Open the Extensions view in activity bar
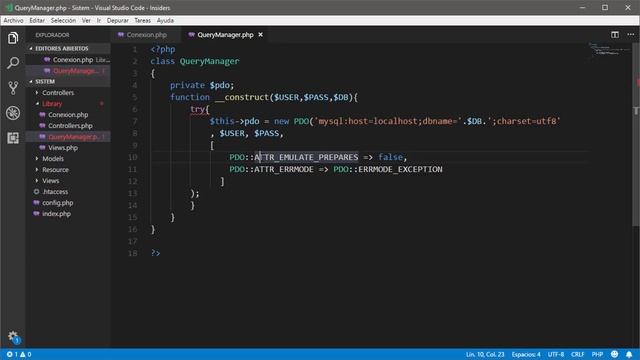This screenshot has height=360, width=640. pos(13,138)
